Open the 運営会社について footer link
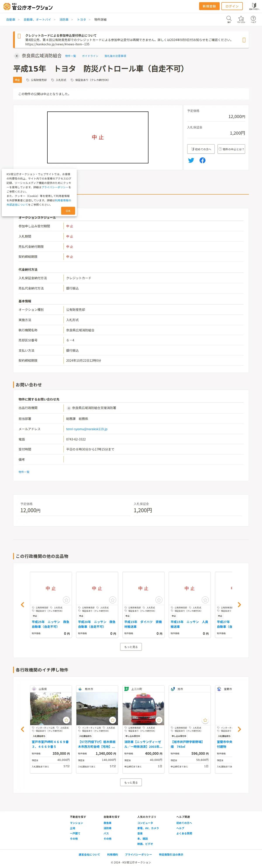Screen dimensions: 262x868 pyautogui.click(x=89, y=854)
